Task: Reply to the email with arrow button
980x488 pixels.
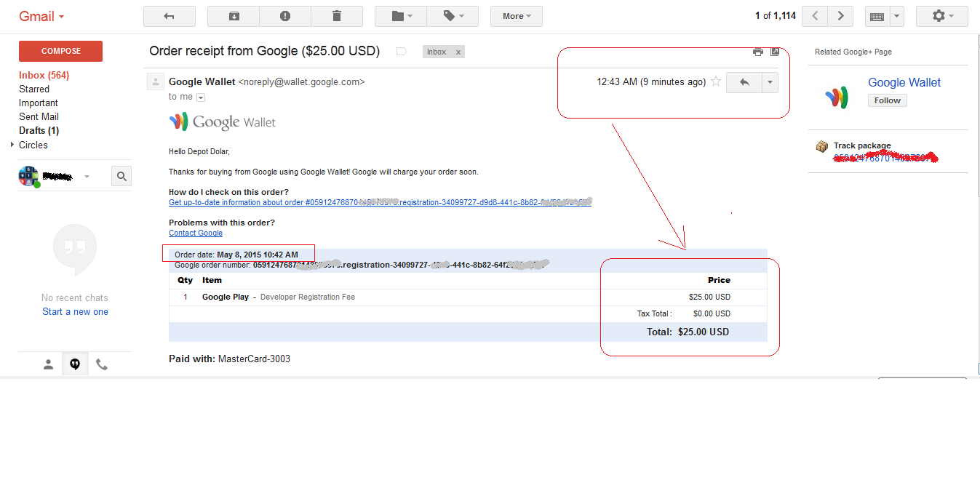Action: tap(744, 82)
